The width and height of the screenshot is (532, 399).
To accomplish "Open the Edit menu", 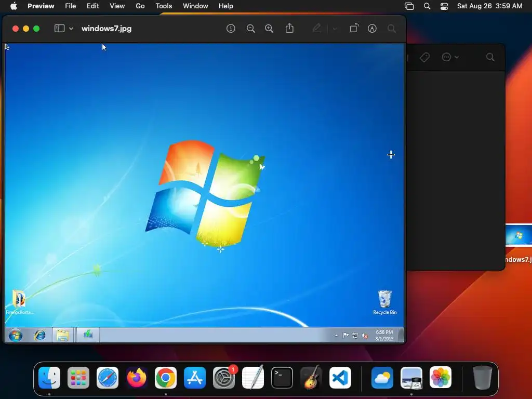I will pos(92,6).
